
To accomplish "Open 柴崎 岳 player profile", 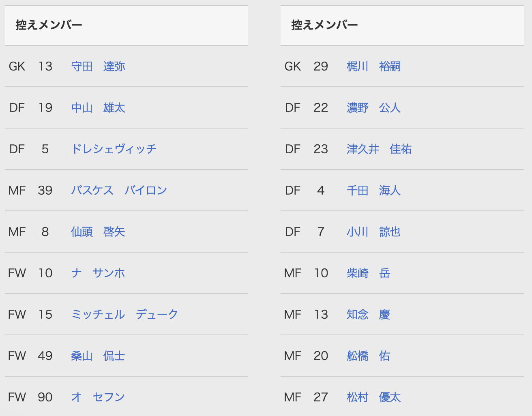I will pyautogui.click(x=368, y=273).
